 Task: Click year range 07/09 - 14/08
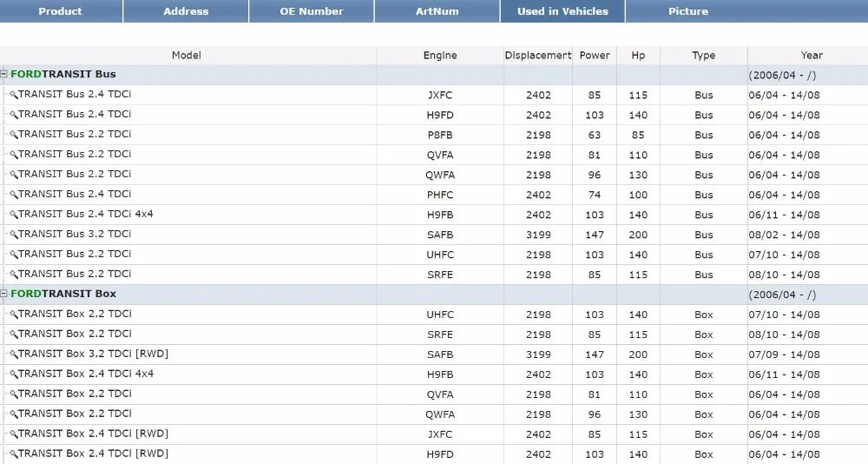(x=785, y=355)
